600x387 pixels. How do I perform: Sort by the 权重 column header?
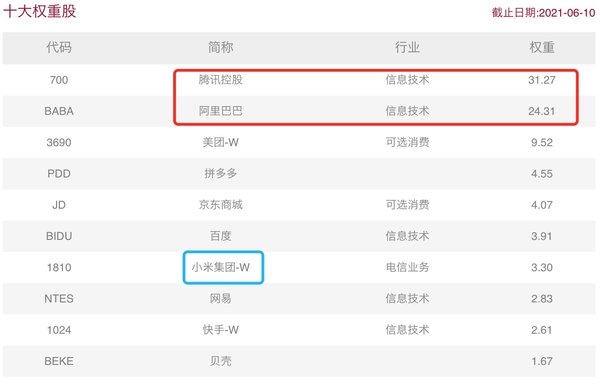click(542, 47)
